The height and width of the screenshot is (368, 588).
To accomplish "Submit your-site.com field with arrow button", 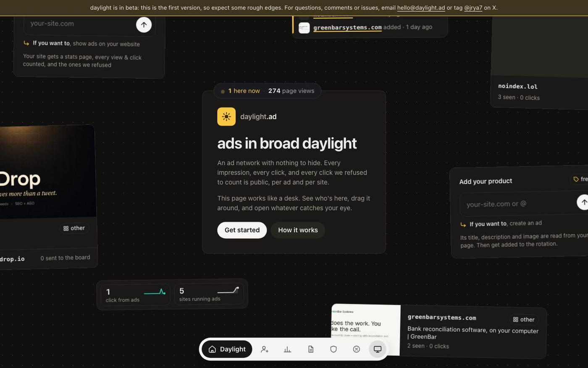I will point(144,25).
